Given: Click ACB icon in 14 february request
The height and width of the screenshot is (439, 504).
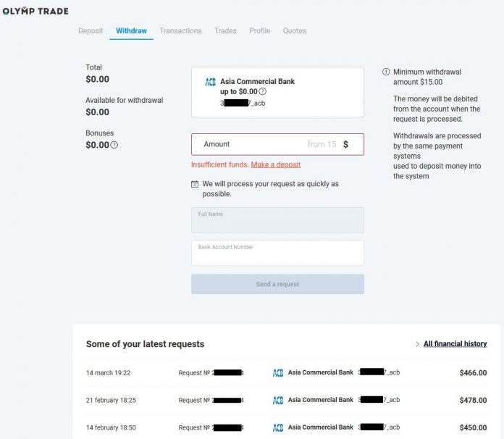Looking at the screenshot, I should 278,427.
